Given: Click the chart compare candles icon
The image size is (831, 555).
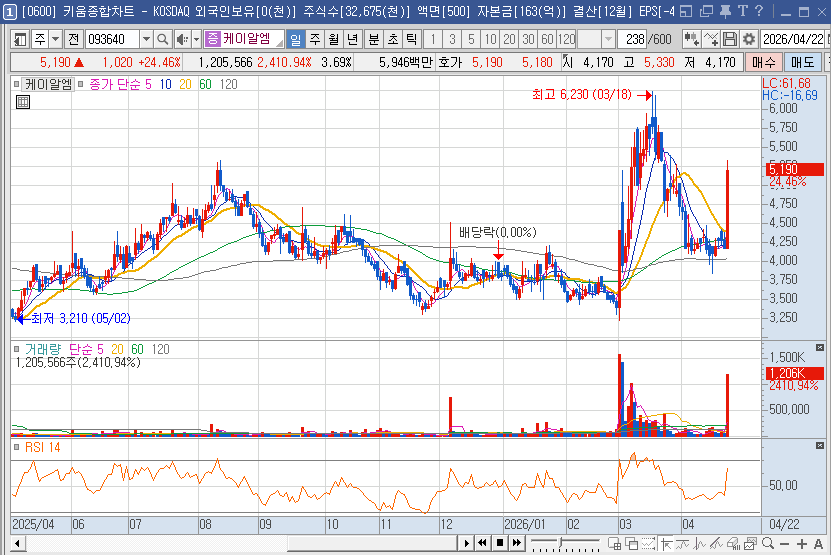Looking at the screenshot, I should coord(691,39).
